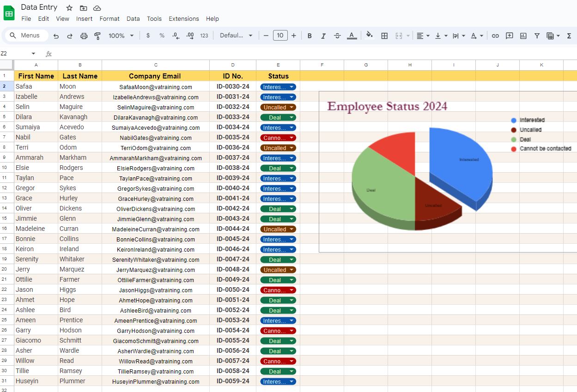The image size is (577, 392).
Task: Click the insert link icon
Action: 495,36
